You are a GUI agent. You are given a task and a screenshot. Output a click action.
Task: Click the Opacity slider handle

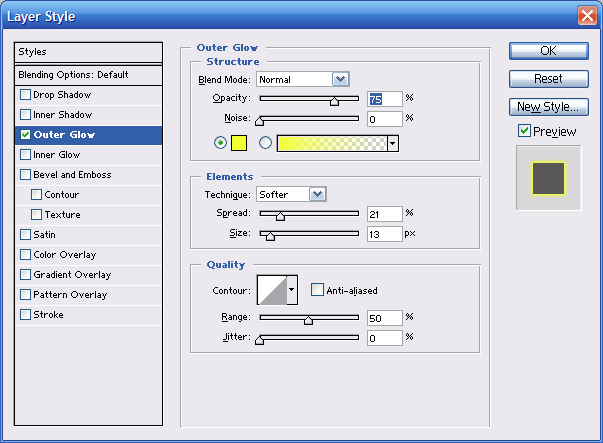[x=335, y=101]
